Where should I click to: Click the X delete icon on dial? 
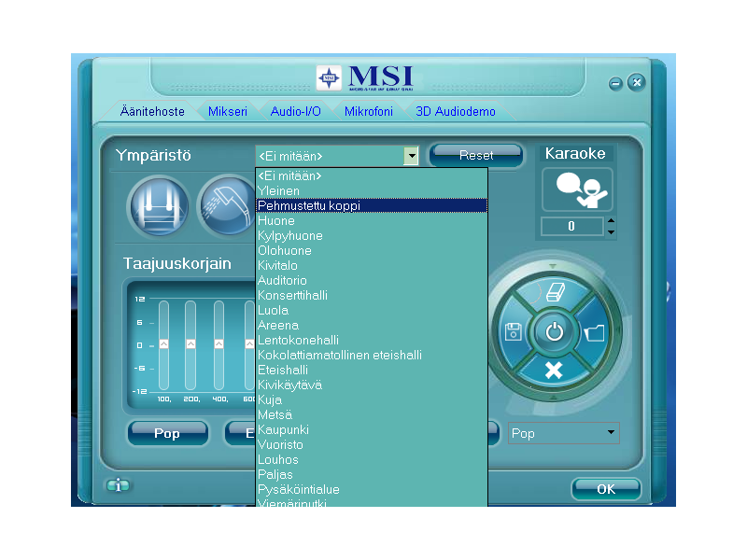(x=554, y=371)
